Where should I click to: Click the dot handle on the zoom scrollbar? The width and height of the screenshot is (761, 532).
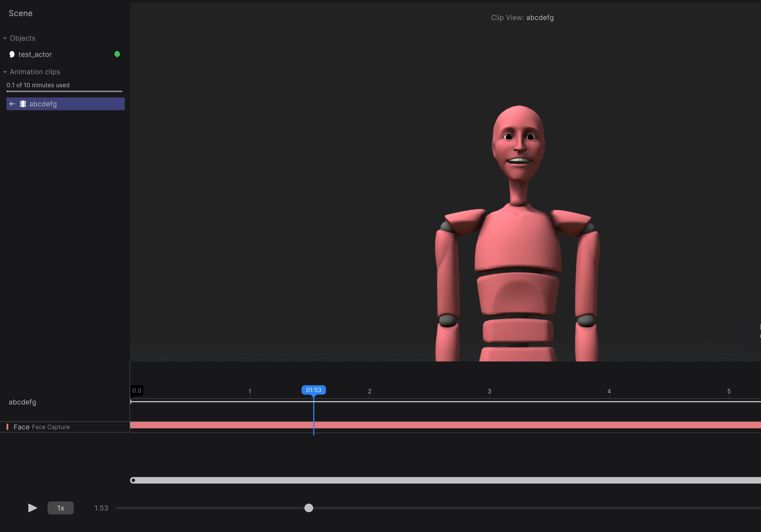point(133,480)
